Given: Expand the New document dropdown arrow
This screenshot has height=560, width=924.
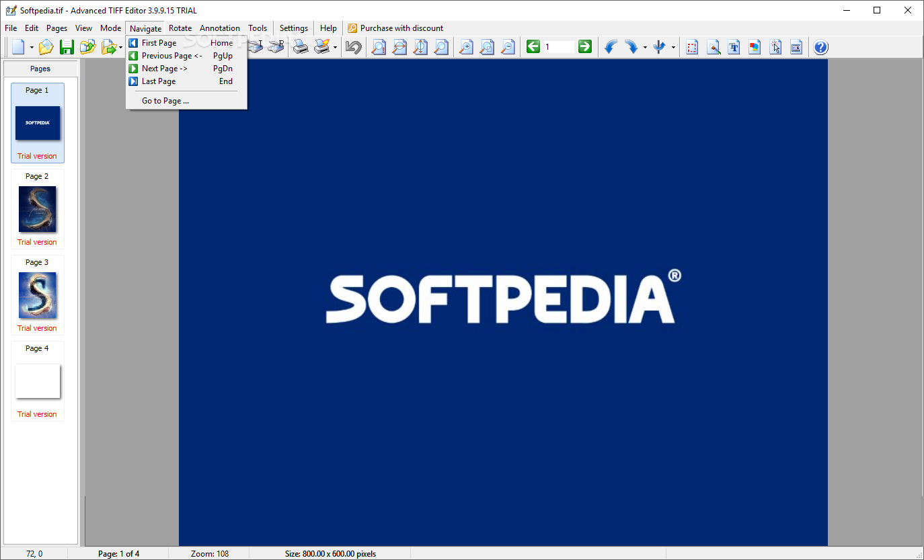Looking at the screenshot, I should (x=32, y=47).
